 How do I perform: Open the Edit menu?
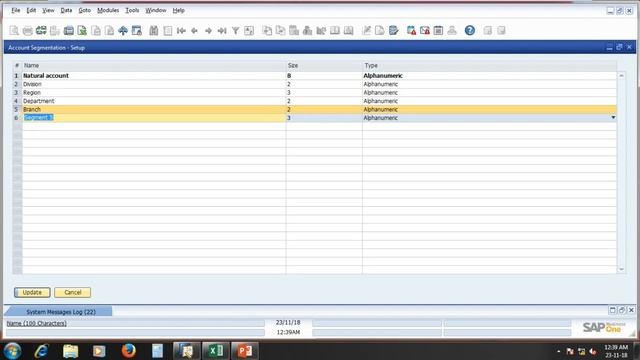coord(31,10)
